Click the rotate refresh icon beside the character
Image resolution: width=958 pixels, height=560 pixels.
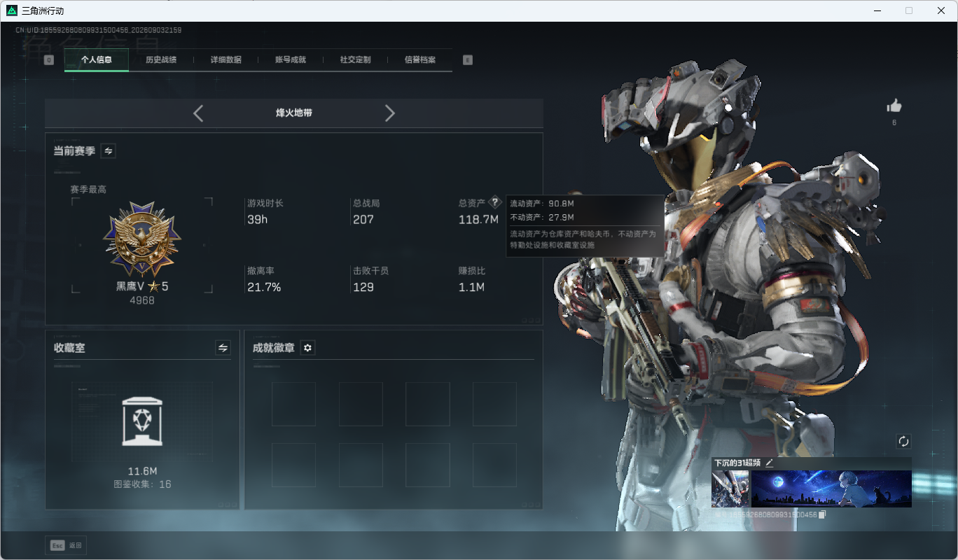coord(903,441)
